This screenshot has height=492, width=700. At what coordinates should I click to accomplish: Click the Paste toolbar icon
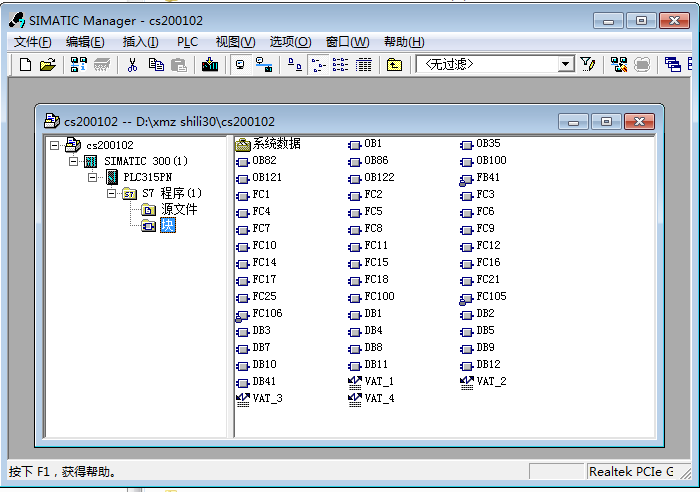179,65
